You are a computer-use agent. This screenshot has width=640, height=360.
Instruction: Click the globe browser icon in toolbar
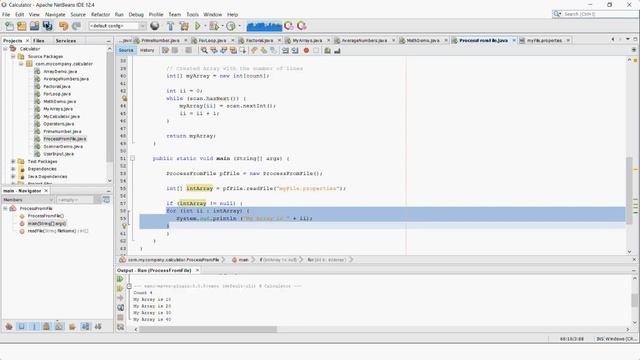point(155,26)
